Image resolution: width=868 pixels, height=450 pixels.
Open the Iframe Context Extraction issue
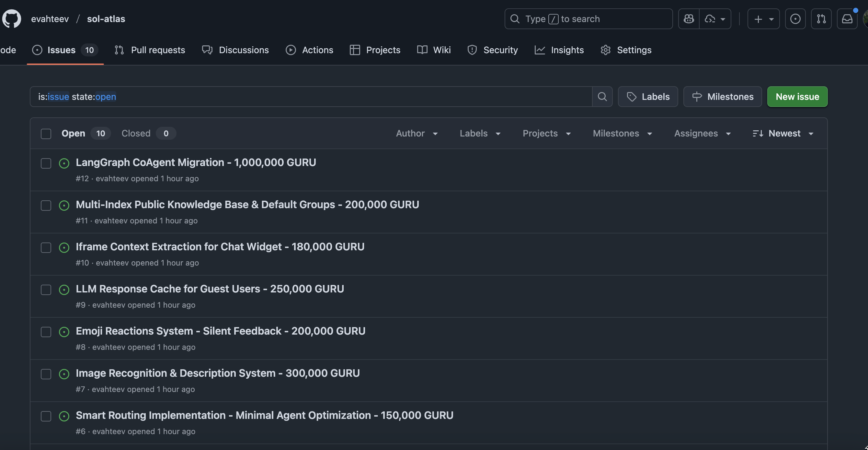[220, 247]
